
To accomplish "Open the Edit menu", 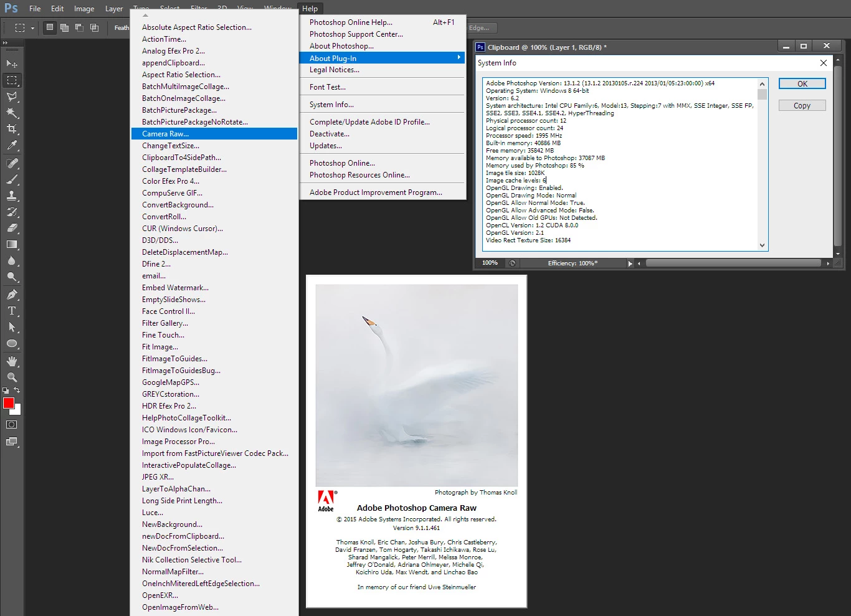I will (x=57, y=9).
